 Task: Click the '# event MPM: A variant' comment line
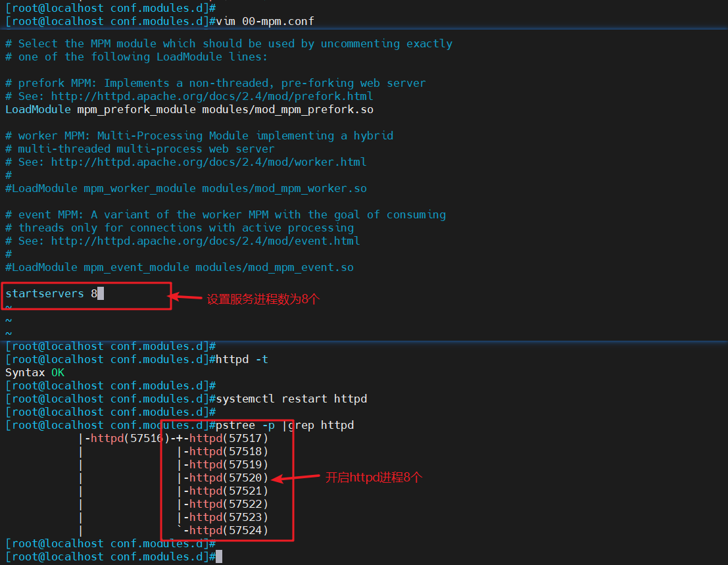tap(225, 214)
